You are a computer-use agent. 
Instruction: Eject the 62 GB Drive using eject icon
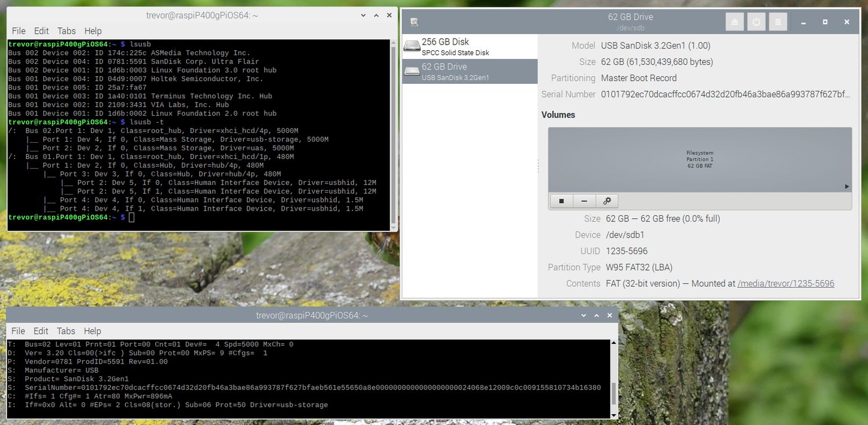[735, 22]
